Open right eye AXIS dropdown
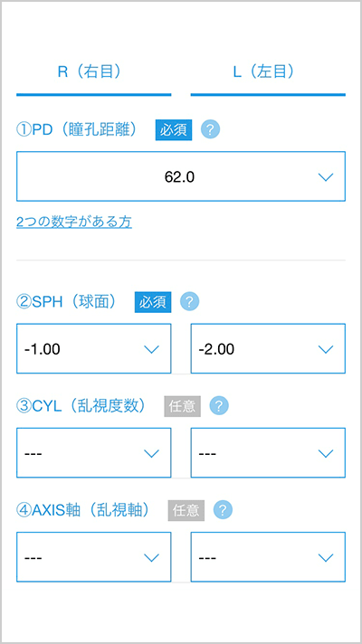The image size is (362, 644). pyautogui.click(x=94, y=557)
